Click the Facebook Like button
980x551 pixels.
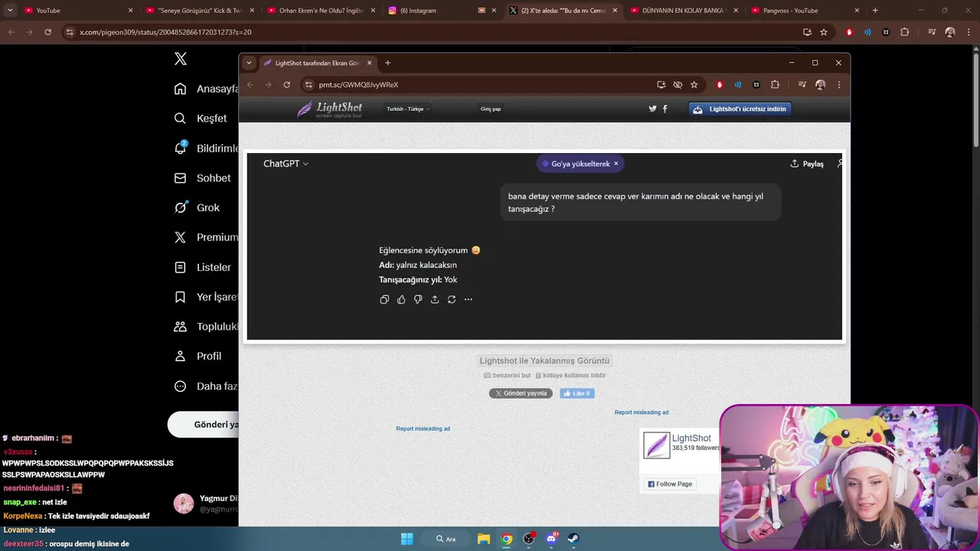pos(577,393)
